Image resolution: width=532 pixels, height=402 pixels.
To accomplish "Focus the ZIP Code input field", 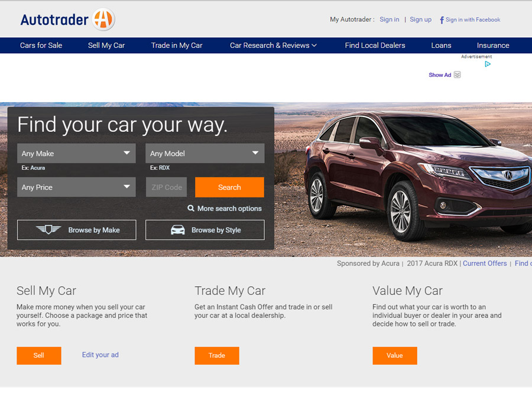I will click(166, 187).
